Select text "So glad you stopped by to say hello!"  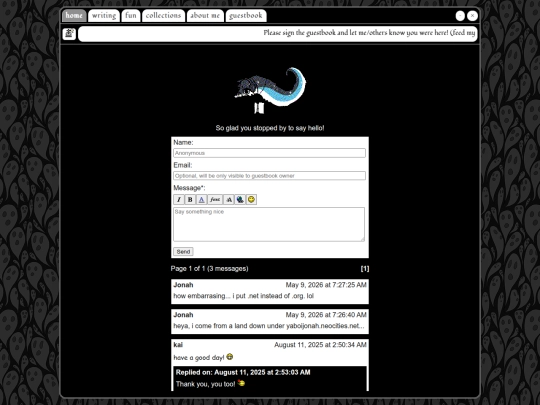(x=270, y=128)
